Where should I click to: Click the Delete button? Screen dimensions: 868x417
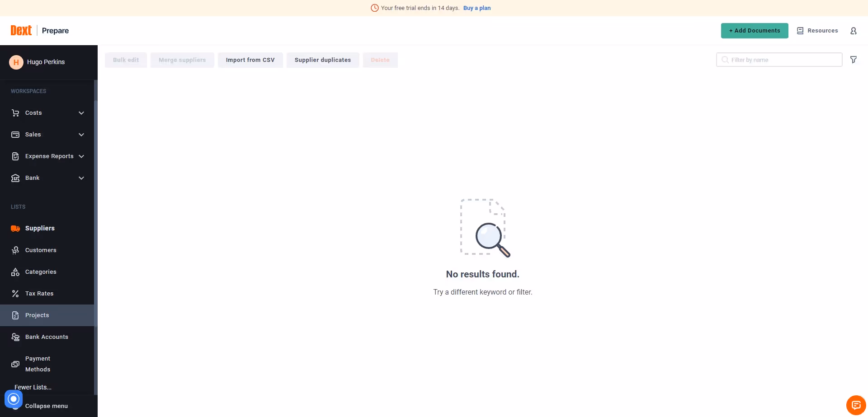[x=380, y=60]
